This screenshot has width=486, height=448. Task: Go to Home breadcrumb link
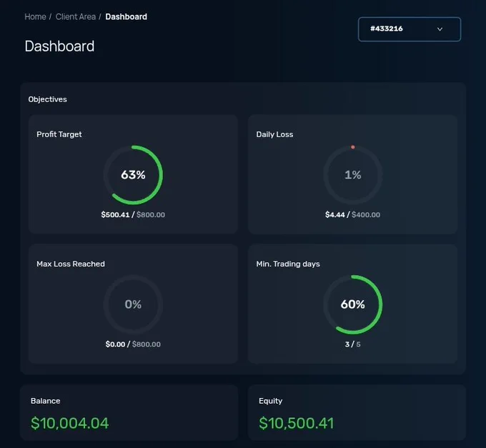point(35,16)
